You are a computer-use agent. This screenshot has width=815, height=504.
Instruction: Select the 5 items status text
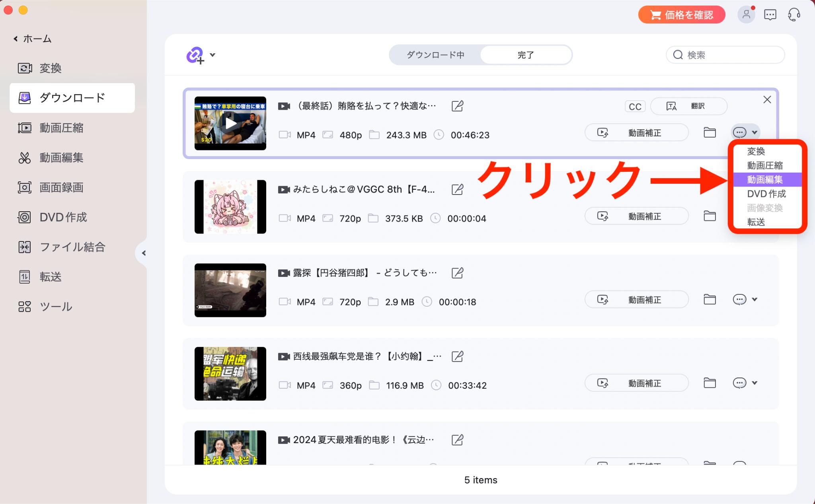point(481,480)
